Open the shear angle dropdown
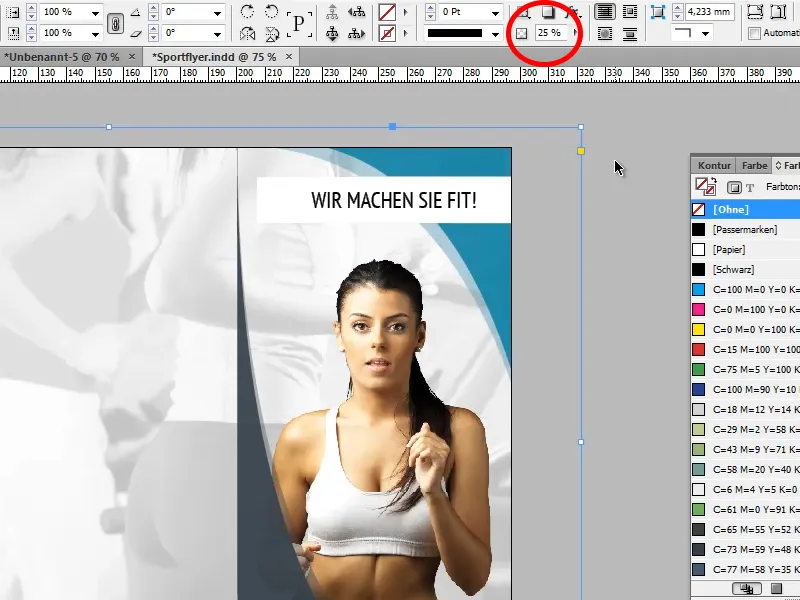Image resolution: width=800 pixels, height=600 pixels. pos(217,34)
